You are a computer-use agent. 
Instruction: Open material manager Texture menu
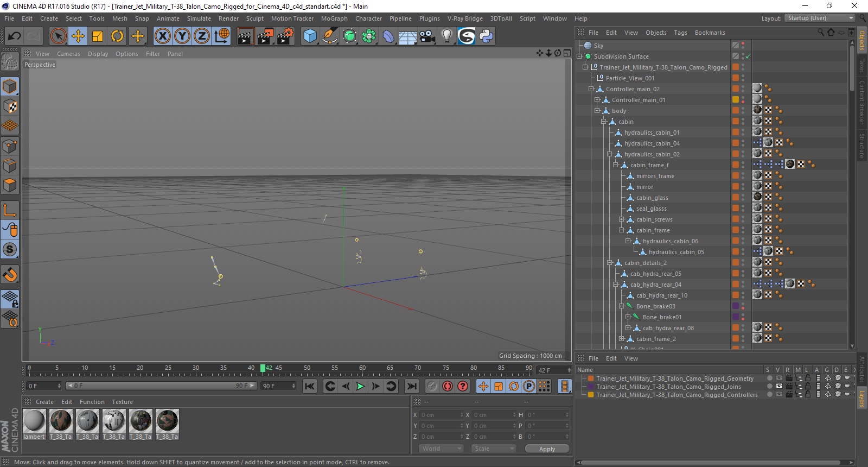(x=122, y=402)
